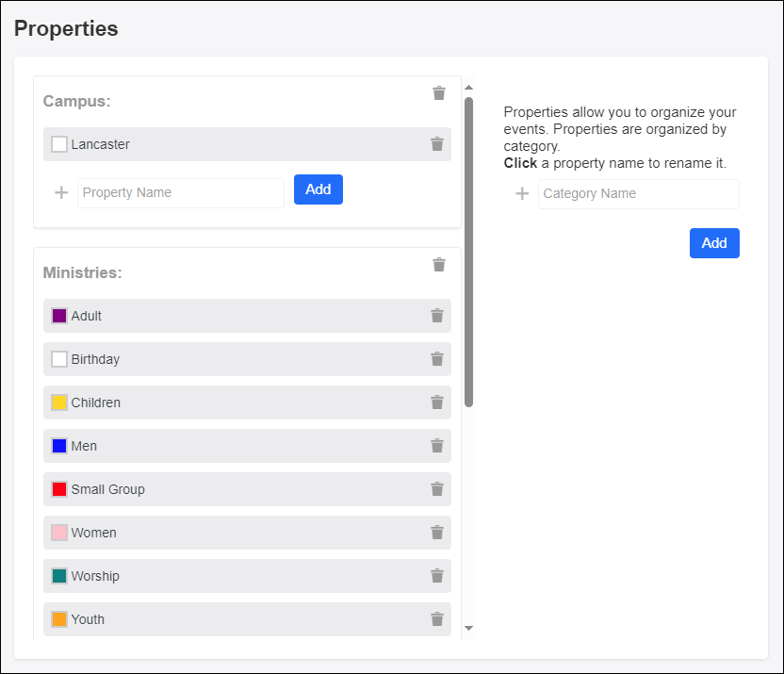Remove the Small Group property

pyautogui.click(x=436, y=489)
